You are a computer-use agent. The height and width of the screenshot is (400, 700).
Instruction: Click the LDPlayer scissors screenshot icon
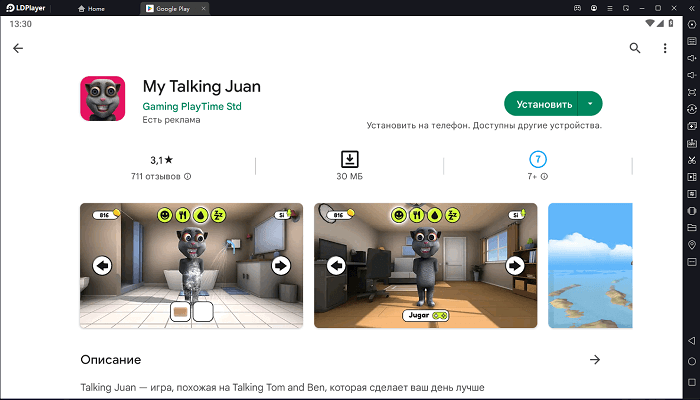coord(692,160)
